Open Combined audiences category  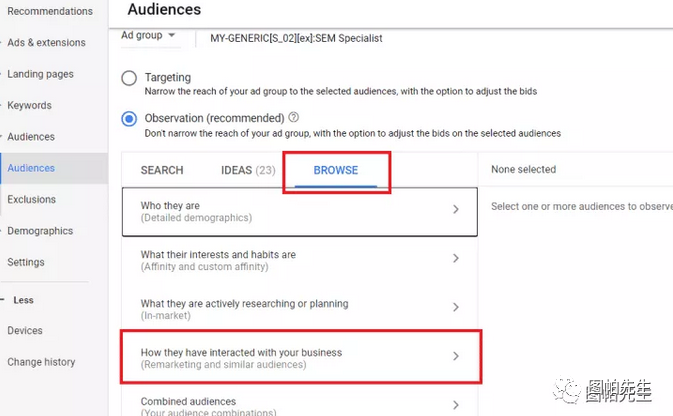pos(299,403)
